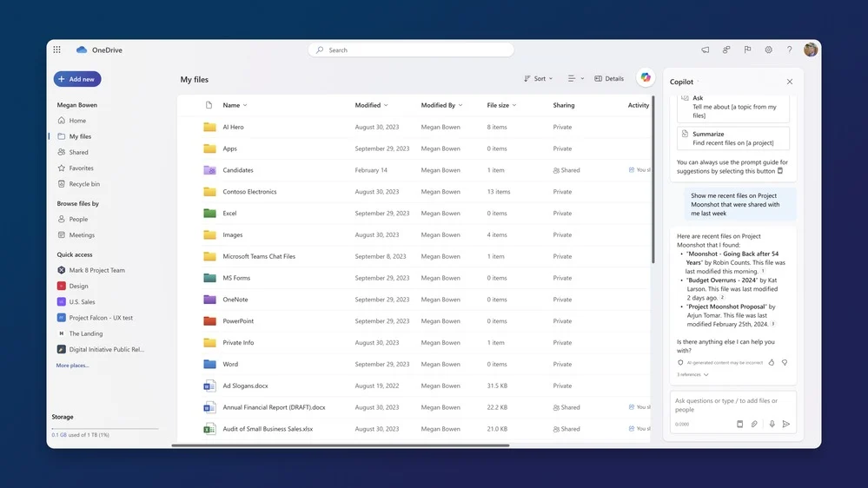
Task: Click thumbs down on Copilot response
Action: tap(785, 362)
